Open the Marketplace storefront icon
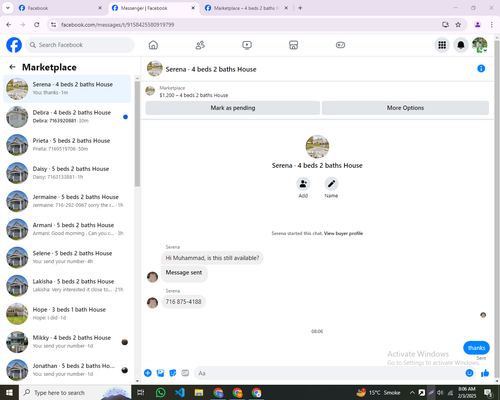Image resolution: width=500 pixels, height=400 pixels. [x=293, y=45]
